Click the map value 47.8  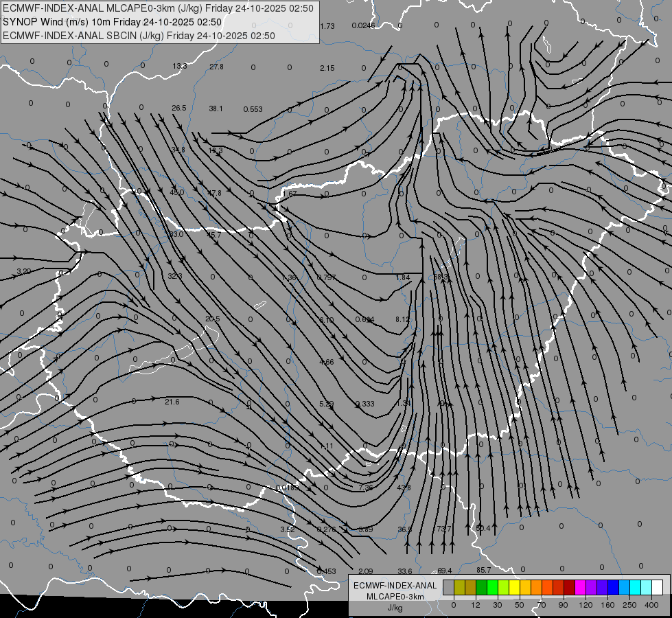pyautogui.click(x=214, y=193)
